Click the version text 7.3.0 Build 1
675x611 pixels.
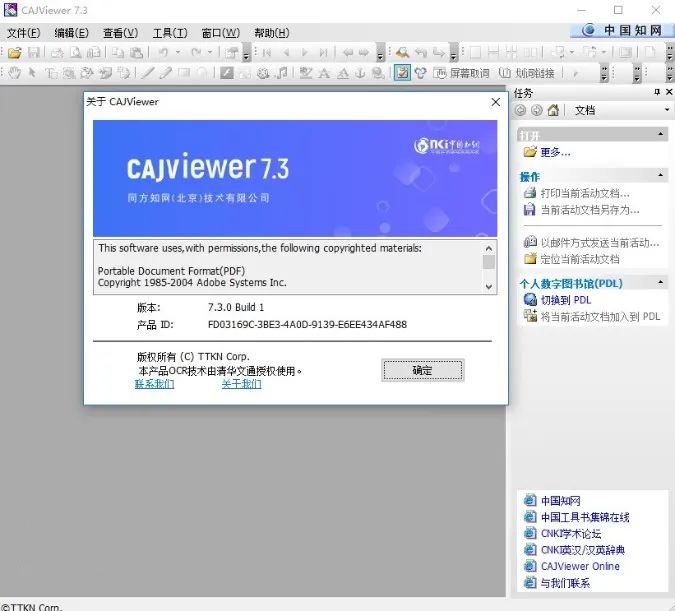coord(236,307)
